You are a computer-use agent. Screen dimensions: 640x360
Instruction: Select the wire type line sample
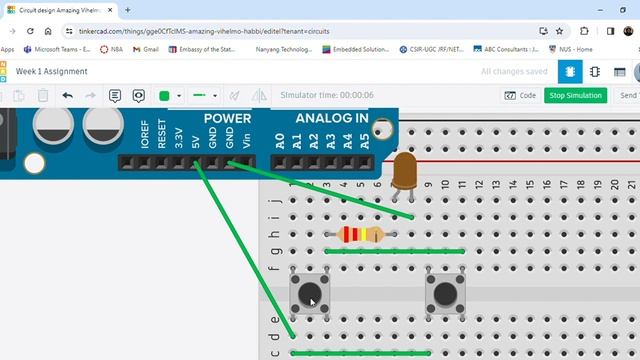(x=199, y=95)
